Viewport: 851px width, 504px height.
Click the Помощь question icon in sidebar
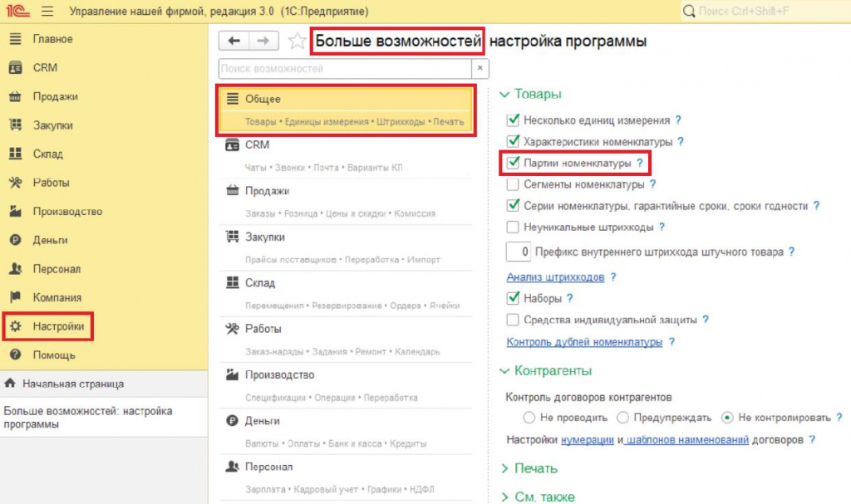tap(15, 355)
